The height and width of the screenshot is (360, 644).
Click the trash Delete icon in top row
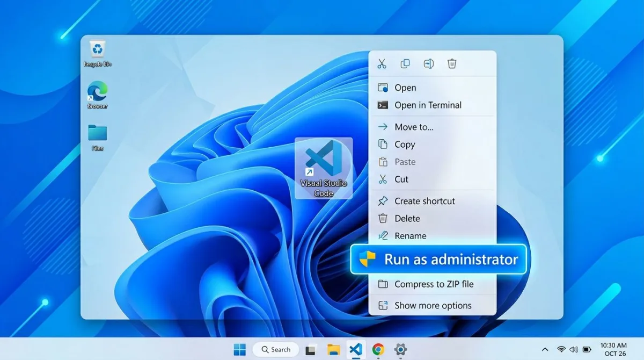452,64
